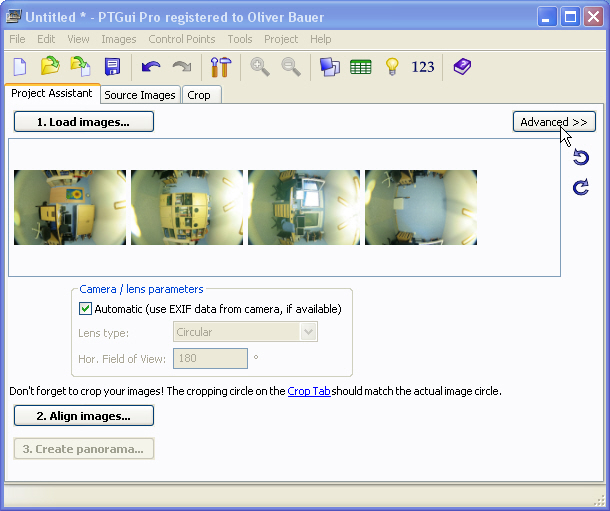This screenshot has width=610, height=511.
Task: Open the Control Points menu
Action: [x=181, y=39]
